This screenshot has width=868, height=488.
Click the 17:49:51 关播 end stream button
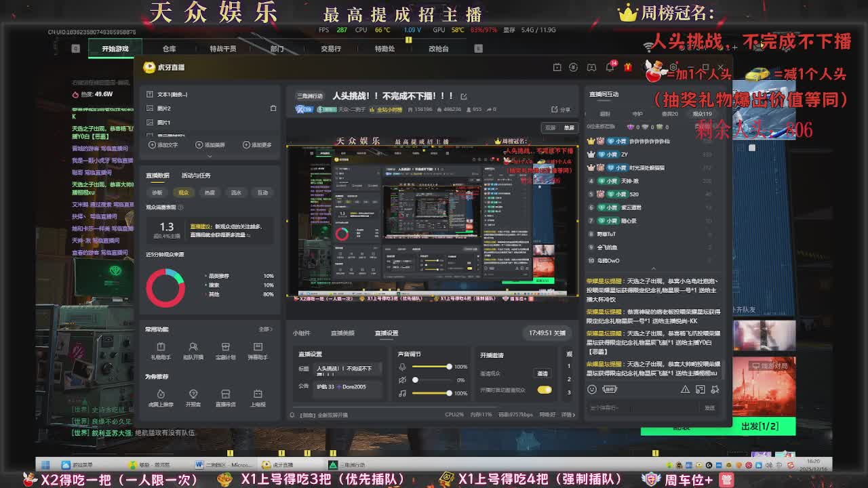pyautogui.click(x=547, y=333)
